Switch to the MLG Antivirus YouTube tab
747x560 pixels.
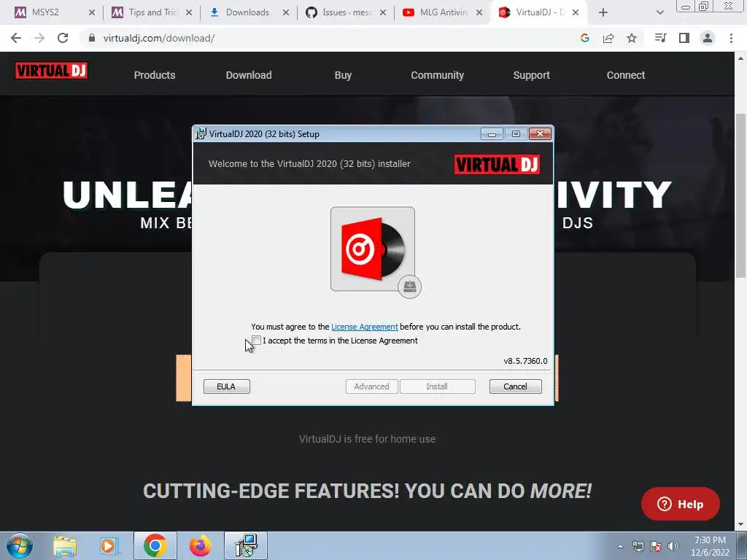443,12
